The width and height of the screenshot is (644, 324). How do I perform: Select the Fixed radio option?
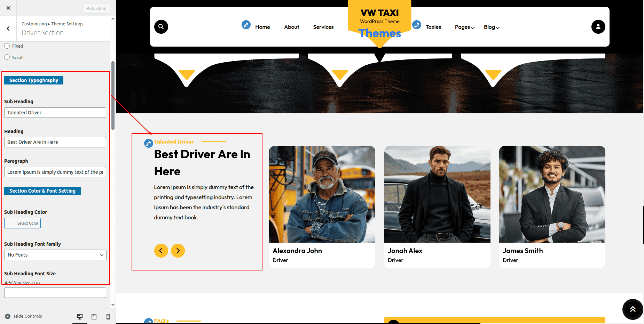click(7, 46)
